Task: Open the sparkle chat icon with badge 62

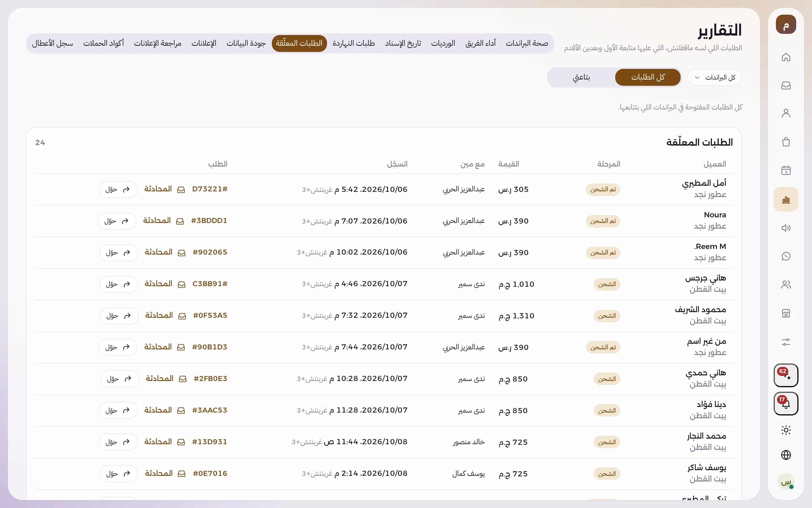Action: (786, 375)
